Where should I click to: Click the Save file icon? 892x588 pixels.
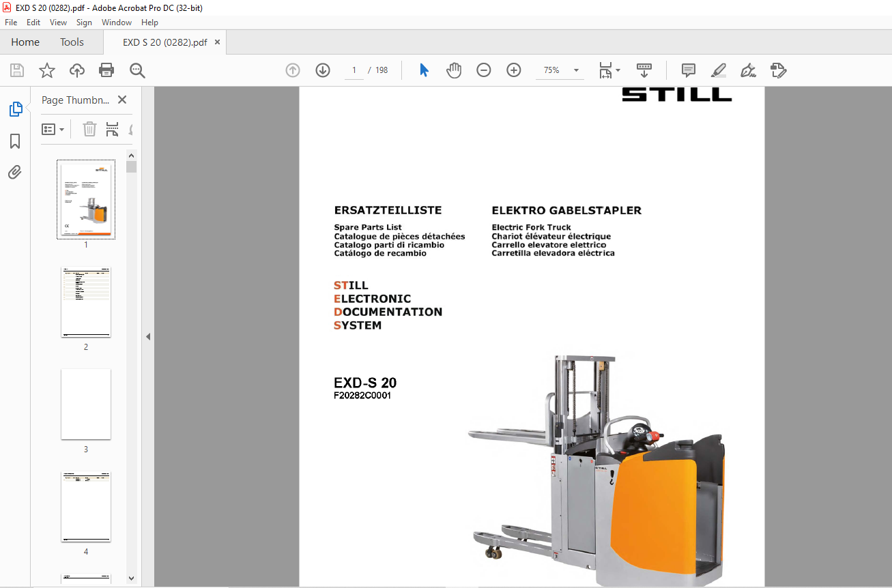coord(17,70)
